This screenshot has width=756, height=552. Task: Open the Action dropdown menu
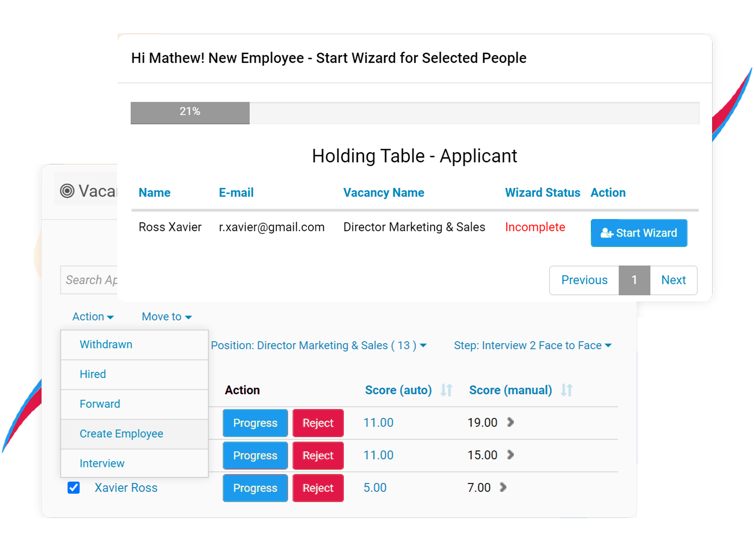[x=92, y=317]
